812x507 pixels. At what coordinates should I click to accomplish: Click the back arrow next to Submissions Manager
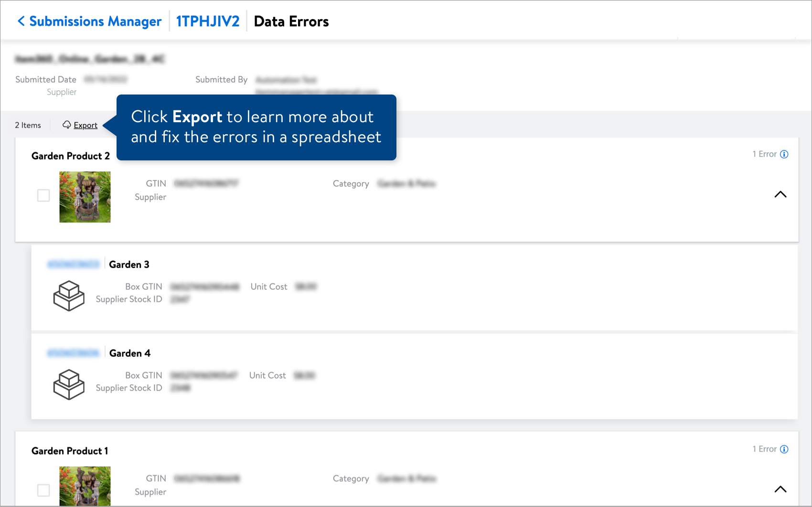point(20,21)
